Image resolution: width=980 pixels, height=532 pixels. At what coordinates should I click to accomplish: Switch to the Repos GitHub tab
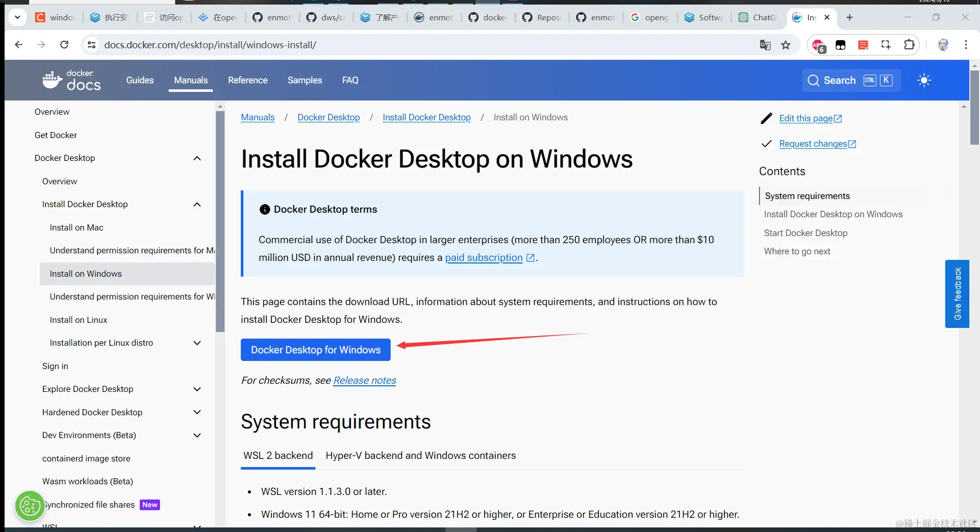coord(542,17)
